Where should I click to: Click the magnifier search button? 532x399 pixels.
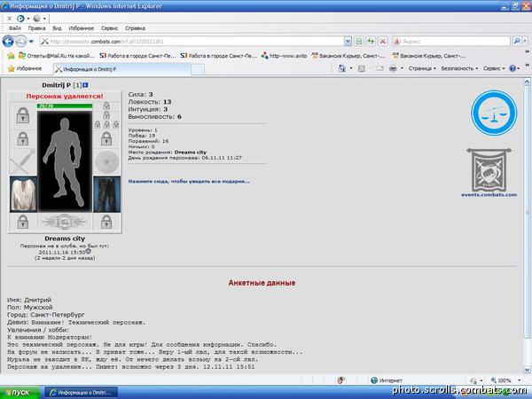click(x=516, y=41)
